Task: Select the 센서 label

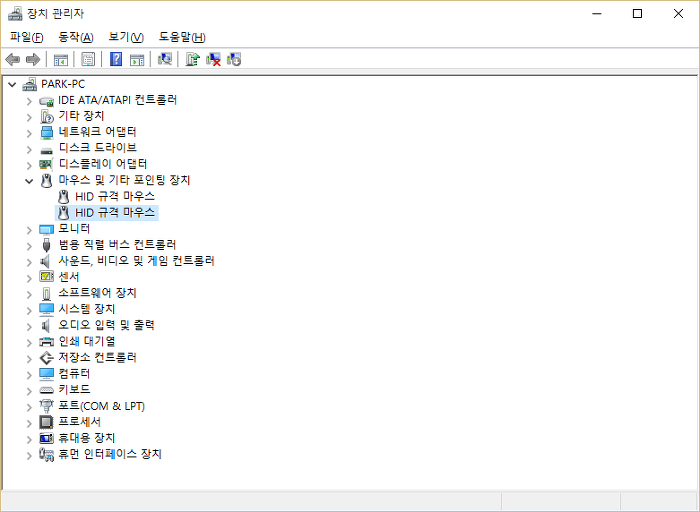Action: pos(69,277)
